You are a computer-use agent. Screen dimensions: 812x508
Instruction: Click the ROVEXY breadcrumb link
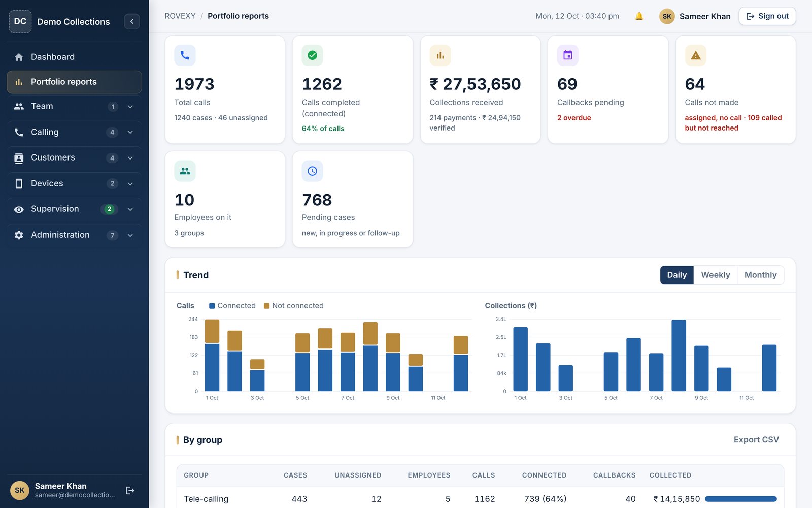[x=180, y=16]
